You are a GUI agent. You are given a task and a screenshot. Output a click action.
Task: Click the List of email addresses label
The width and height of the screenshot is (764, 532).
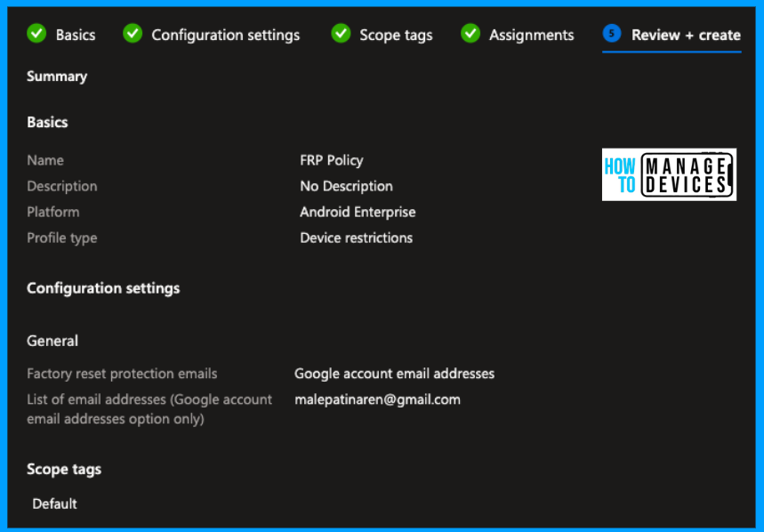pos(149,409)
